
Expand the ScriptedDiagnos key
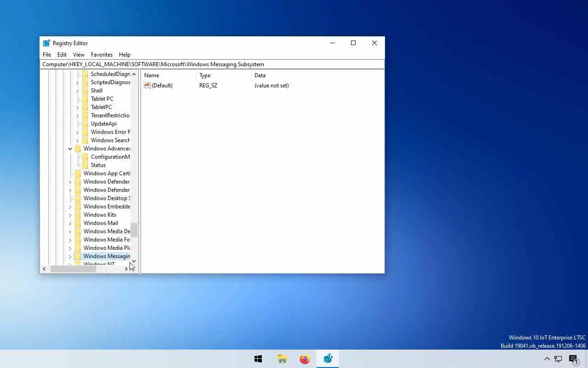(x=78, y=83)
